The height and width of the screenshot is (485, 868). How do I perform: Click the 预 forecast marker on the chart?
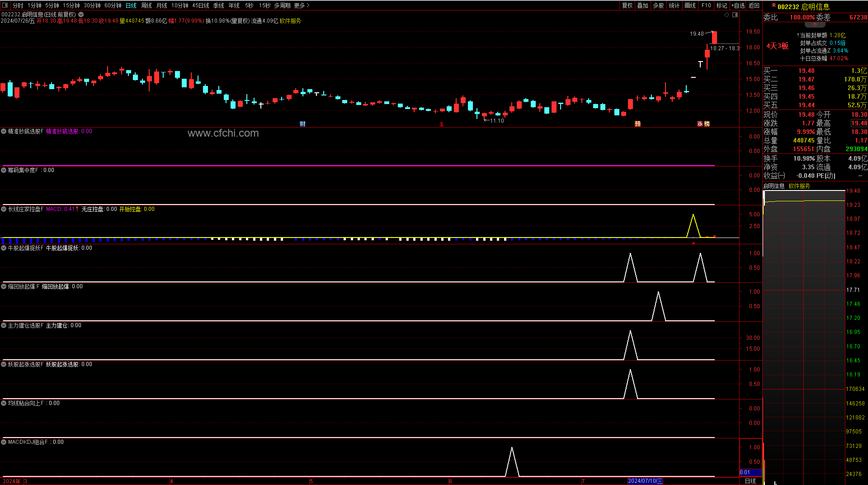(x=637, y=124)
